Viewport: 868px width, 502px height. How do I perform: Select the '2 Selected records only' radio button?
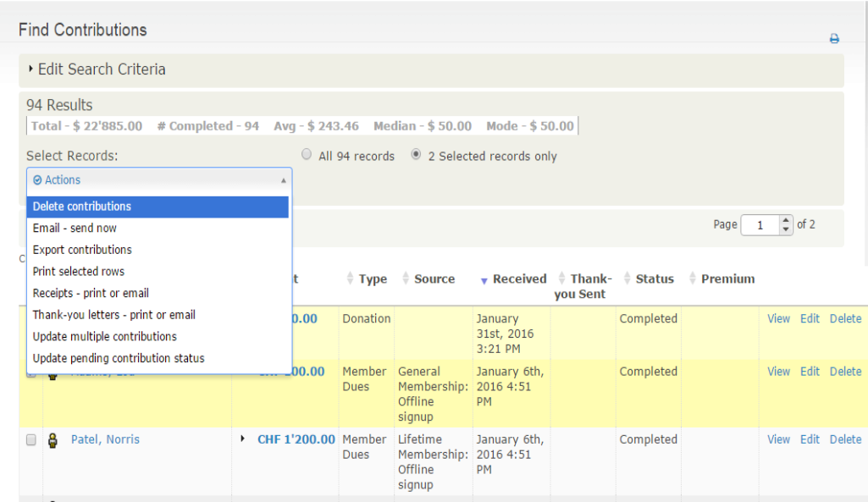pos(414,154)
